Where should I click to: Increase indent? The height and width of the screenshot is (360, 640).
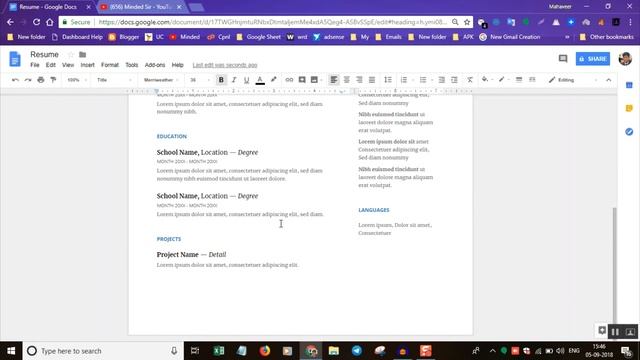(x=454, y=80)
